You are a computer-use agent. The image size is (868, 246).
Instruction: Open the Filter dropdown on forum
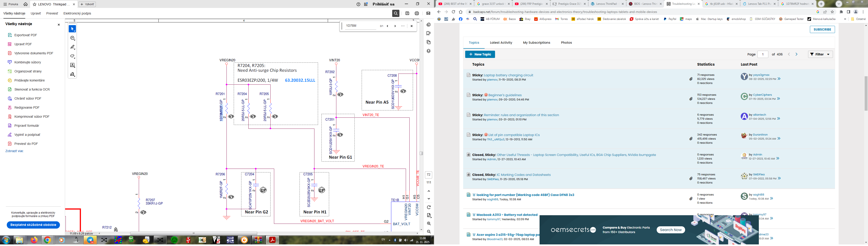coord(820,54)
